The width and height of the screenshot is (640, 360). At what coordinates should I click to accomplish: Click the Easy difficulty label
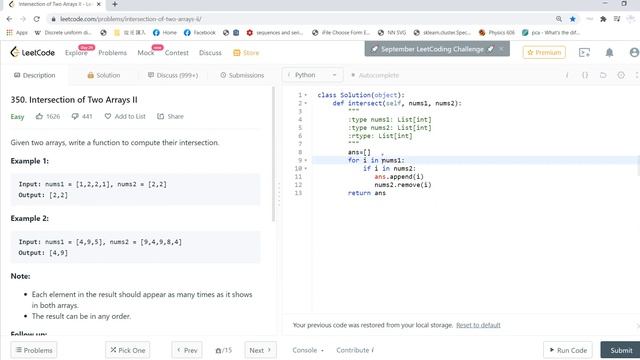(17, 117)
